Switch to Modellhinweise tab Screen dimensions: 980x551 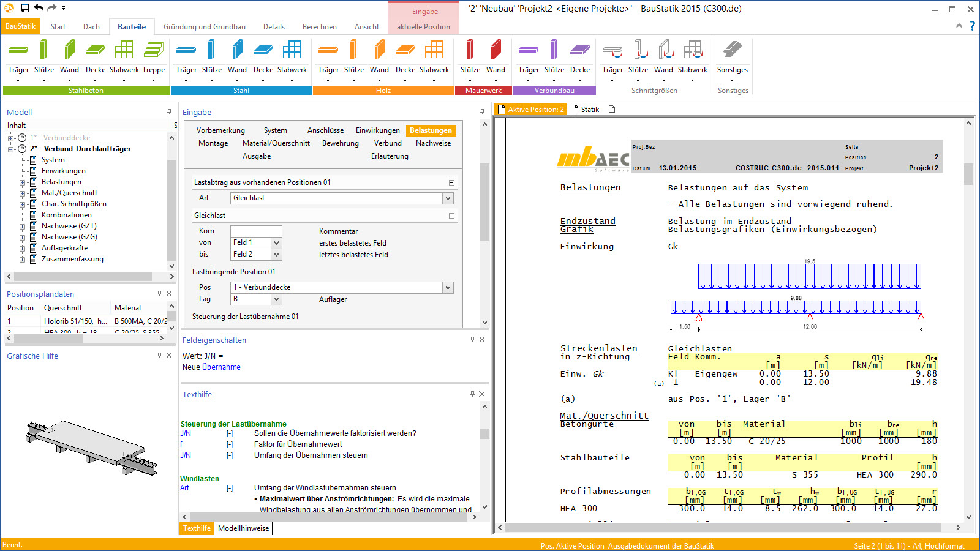[x=243, y=528]
